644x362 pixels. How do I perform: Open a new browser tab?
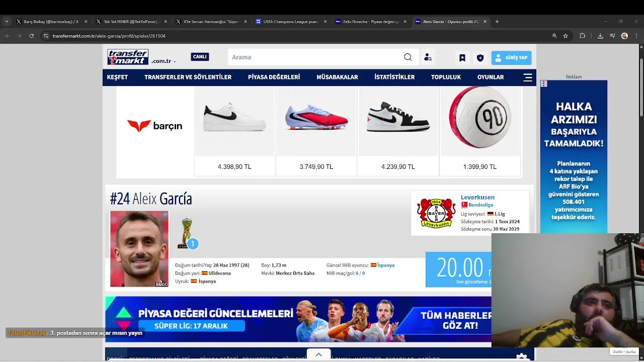(497, 22)
